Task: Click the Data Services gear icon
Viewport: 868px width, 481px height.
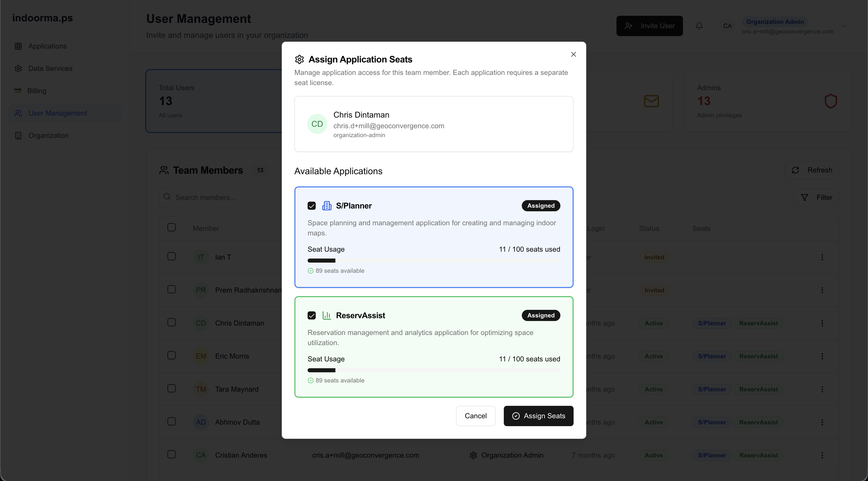Action: (x=18, y=68)
